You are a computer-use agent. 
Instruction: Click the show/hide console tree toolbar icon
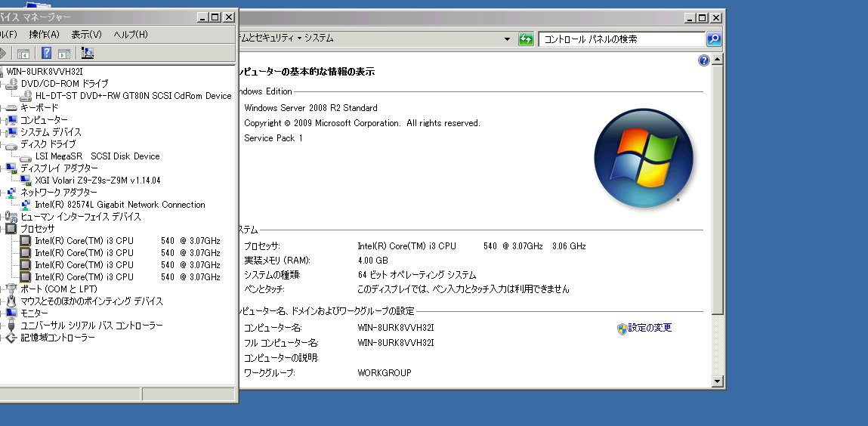point(23,54)
